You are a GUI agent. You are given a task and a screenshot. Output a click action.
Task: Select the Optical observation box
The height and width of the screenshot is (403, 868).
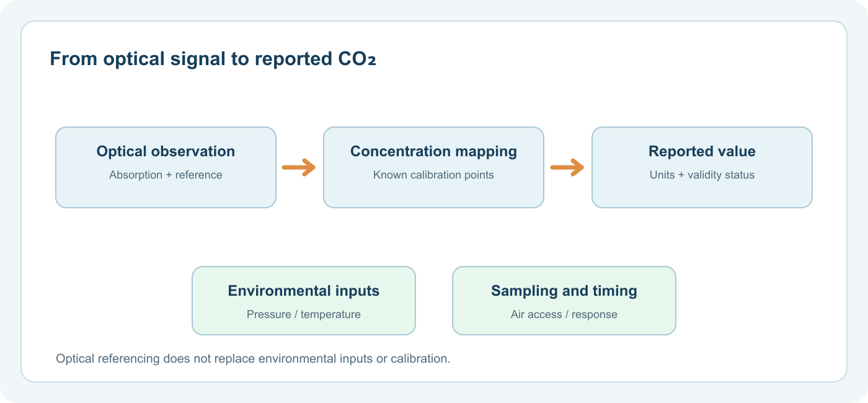point(166,167)
